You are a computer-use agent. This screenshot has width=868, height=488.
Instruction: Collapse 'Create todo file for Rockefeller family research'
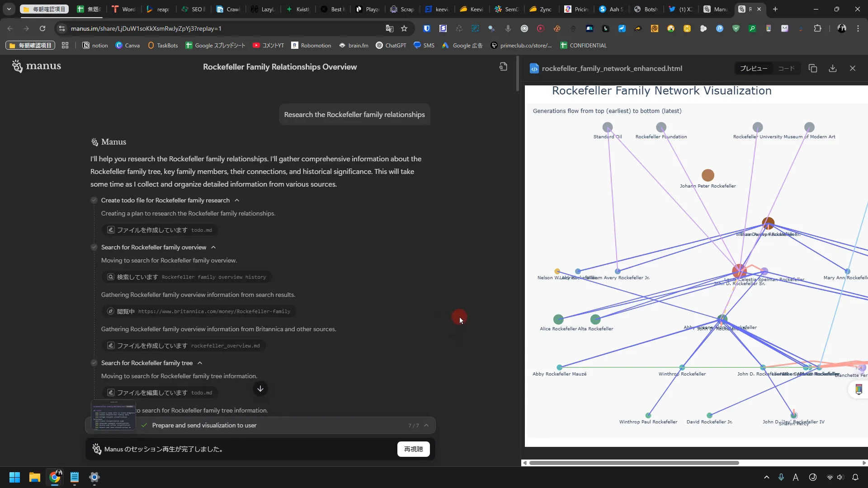237,200
